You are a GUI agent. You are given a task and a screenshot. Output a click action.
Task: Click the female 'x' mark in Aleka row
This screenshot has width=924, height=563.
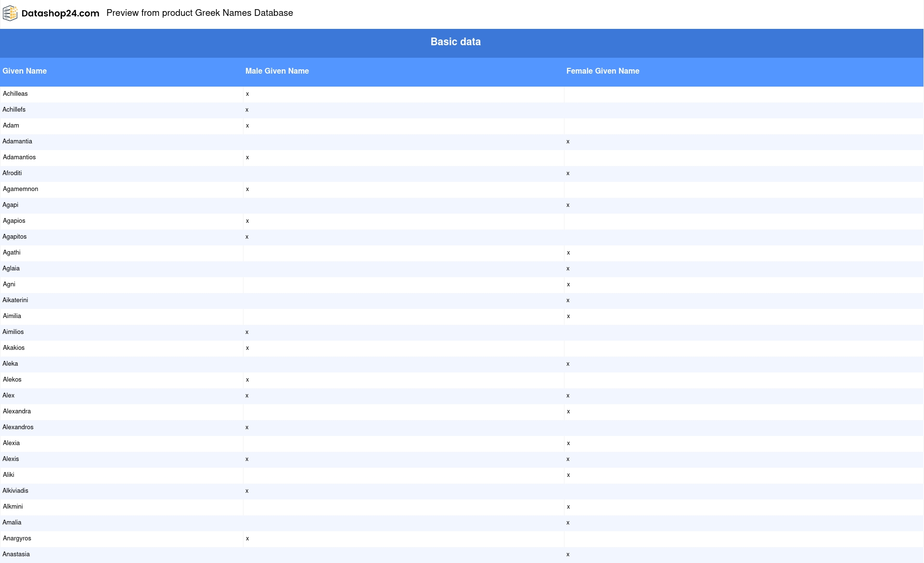point(568,364)
